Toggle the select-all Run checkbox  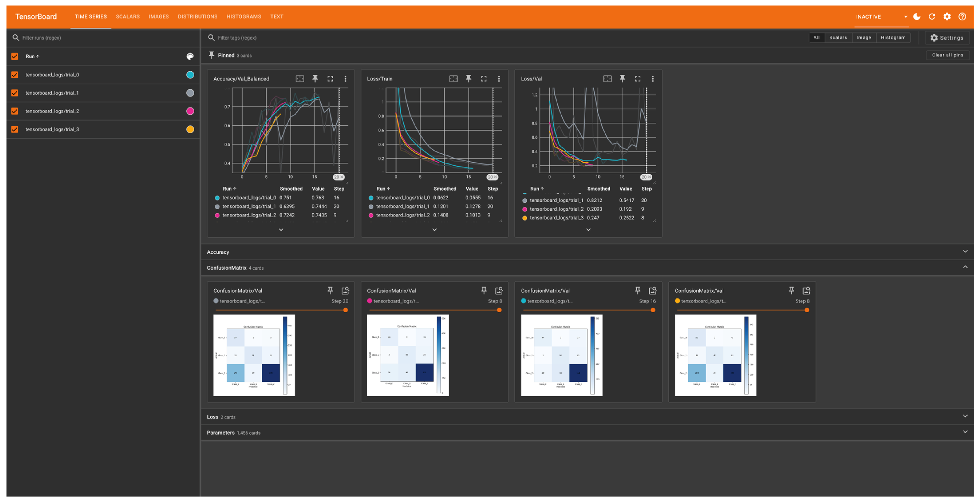click(x=14, y=56)
